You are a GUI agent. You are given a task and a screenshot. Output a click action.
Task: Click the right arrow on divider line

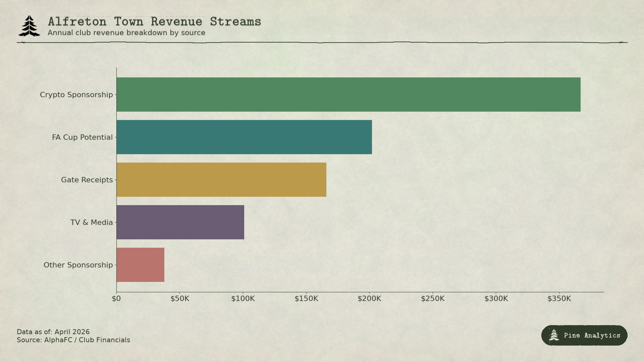point(621,43)
